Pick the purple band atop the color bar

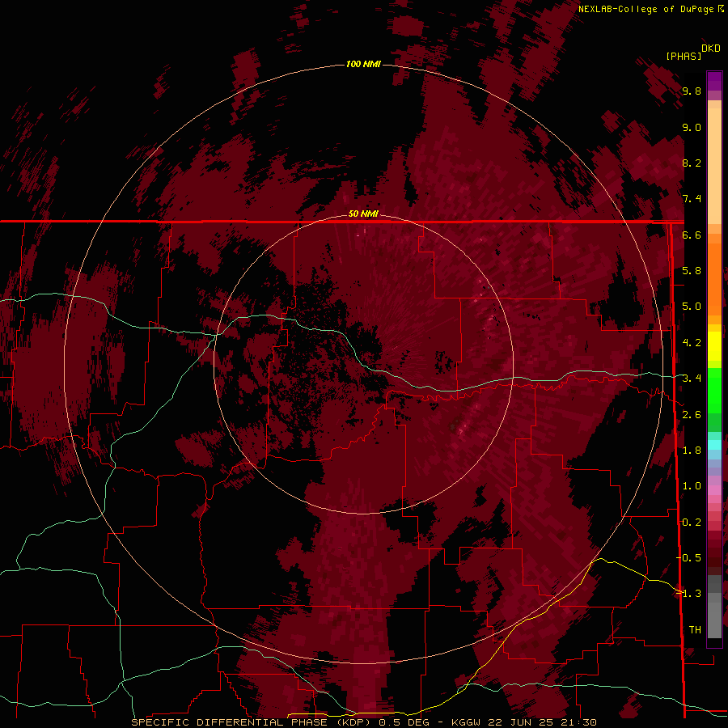click(714, 81)
